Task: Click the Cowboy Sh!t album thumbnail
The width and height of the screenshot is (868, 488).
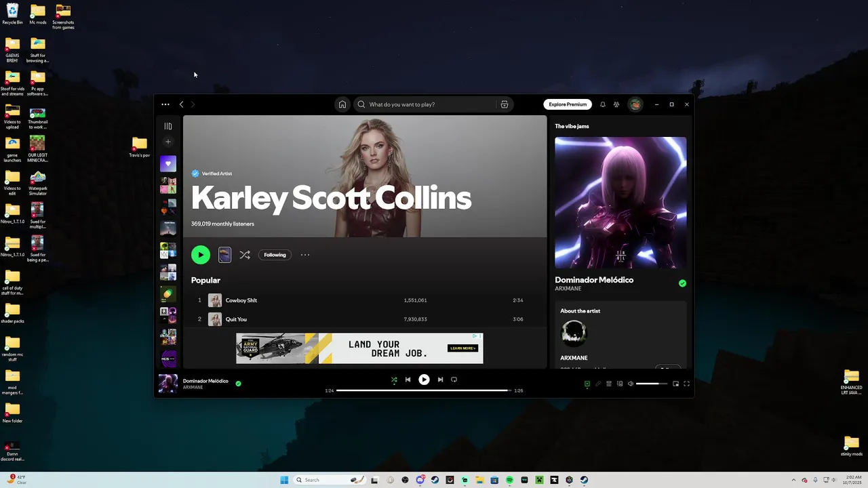Action: (215, 300)
